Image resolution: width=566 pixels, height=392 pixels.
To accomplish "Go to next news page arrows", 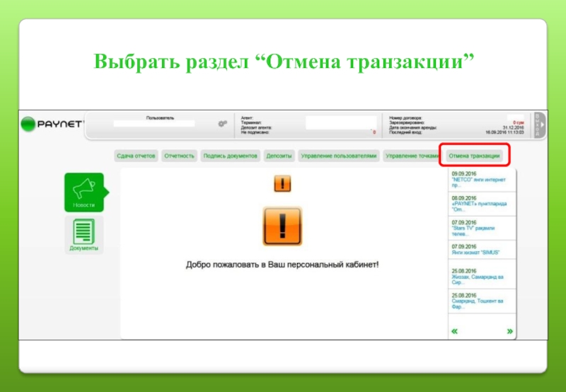I will [x=509, y=331].
